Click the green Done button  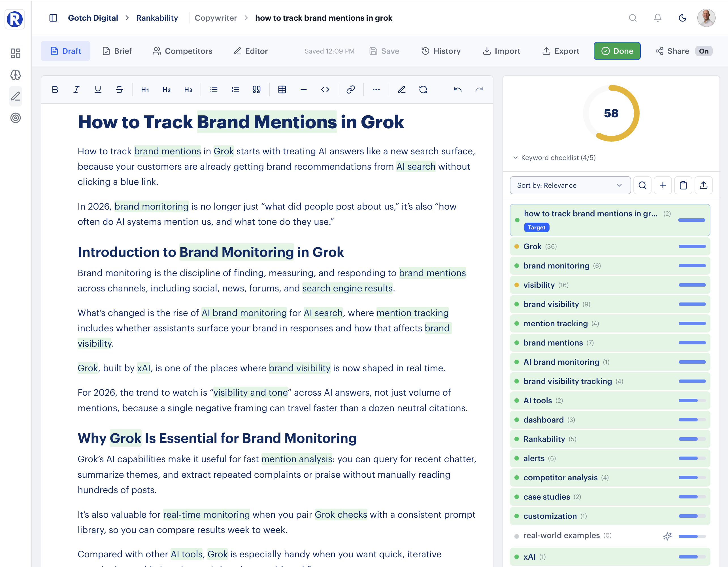click(x=617, y=51)
